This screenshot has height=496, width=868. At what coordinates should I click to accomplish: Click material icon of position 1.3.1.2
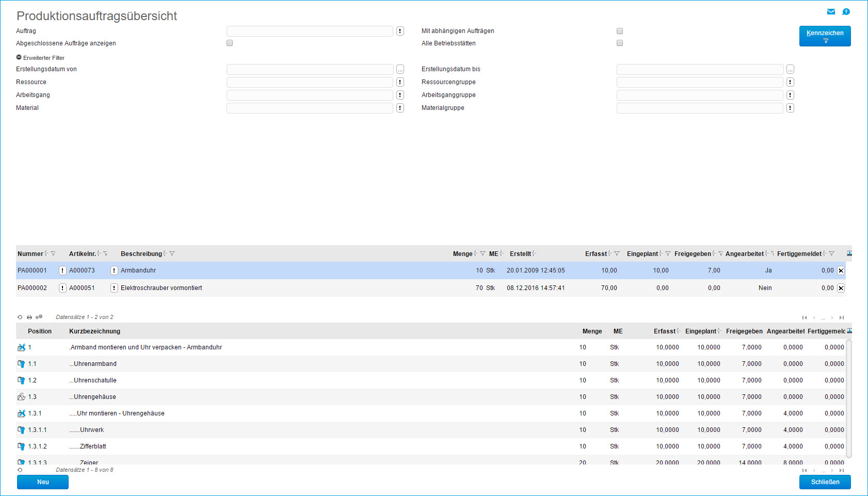click(x=21, y=446)
